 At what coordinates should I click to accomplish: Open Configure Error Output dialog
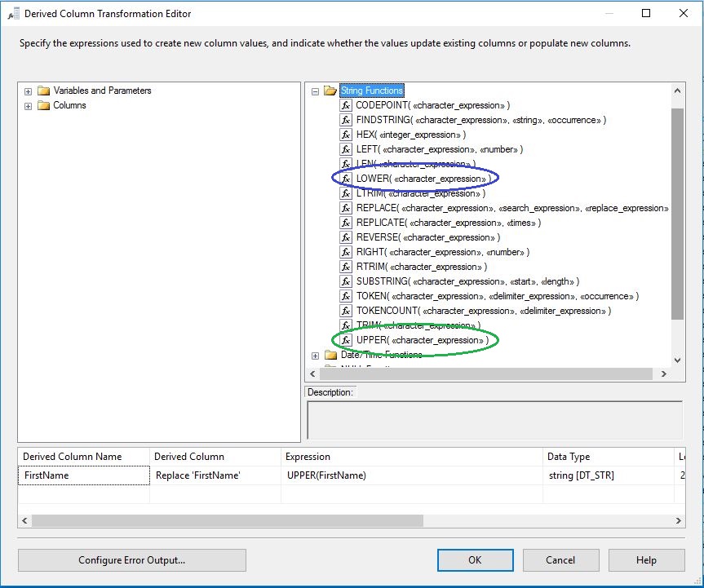click(132, 560)
